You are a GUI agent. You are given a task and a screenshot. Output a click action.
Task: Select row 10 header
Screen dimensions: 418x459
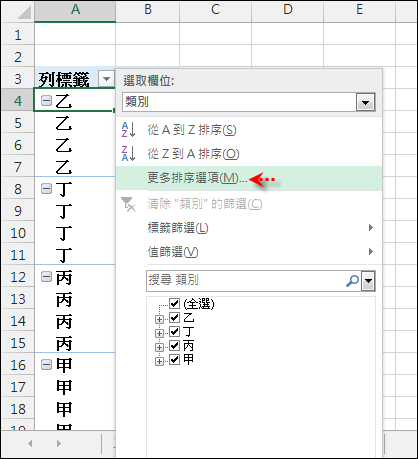tap(18, 233)
